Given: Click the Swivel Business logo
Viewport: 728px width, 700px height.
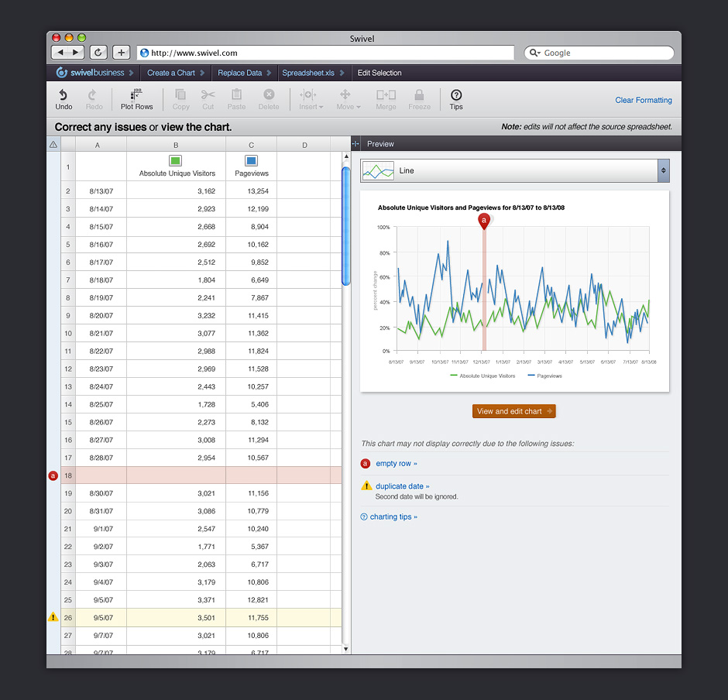Looking at the screenshot, I should point(91,73).
